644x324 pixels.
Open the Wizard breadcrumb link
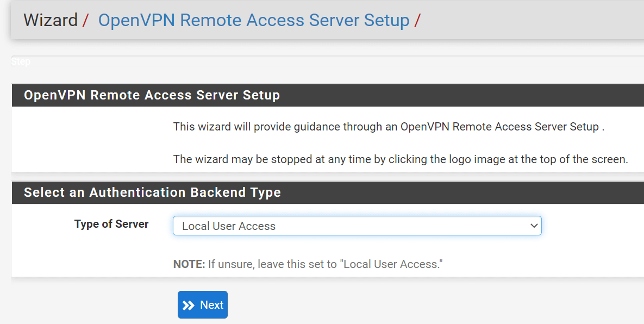(x=49, y=20)
